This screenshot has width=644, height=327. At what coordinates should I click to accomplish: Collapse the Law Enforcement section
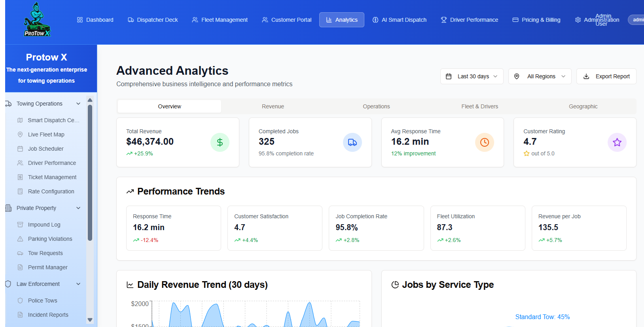click(78, 284)
